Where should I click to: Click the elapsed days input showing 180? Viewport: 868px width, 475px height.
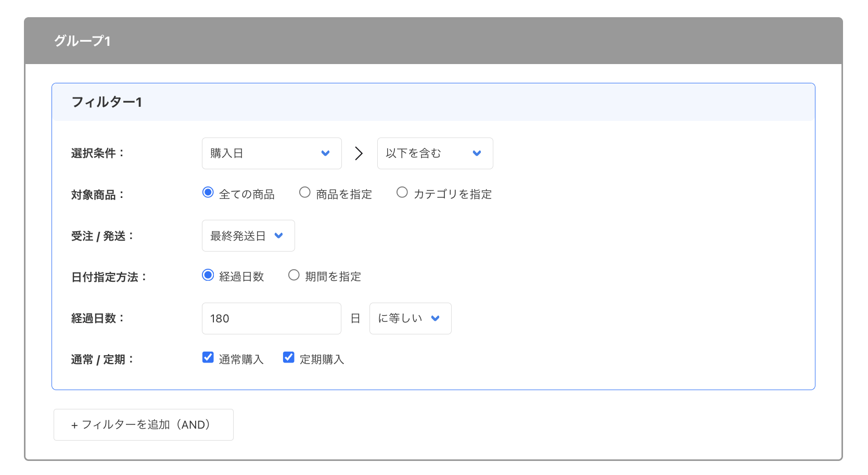[x=271, y=318]
